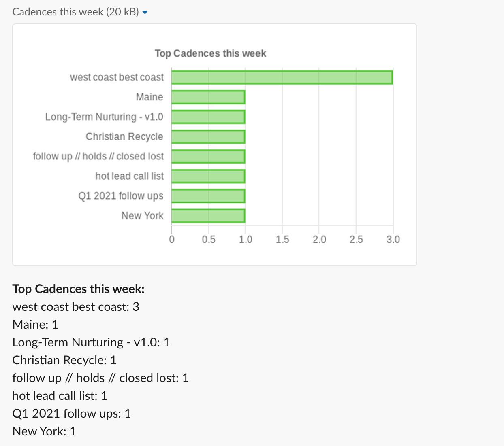Select the Long-Term Nurturing - v1.0 bar

click(208, 117)
